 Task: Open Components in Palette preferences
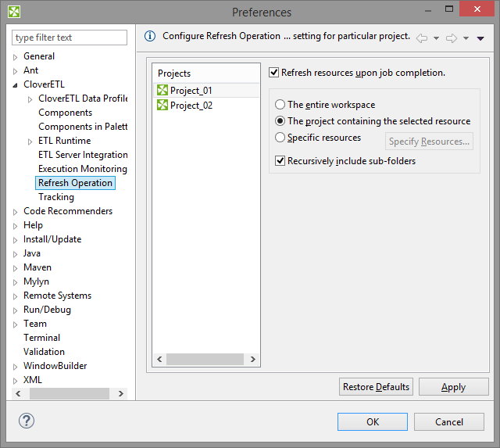pyautogui.click(x=83, y=127)
